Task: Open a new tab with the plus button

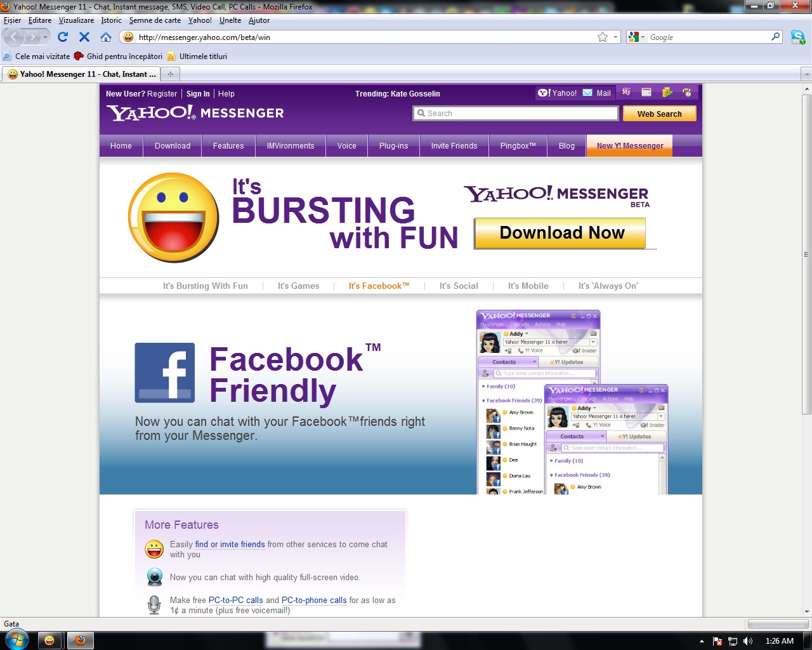Action: [x=170, y=74]
